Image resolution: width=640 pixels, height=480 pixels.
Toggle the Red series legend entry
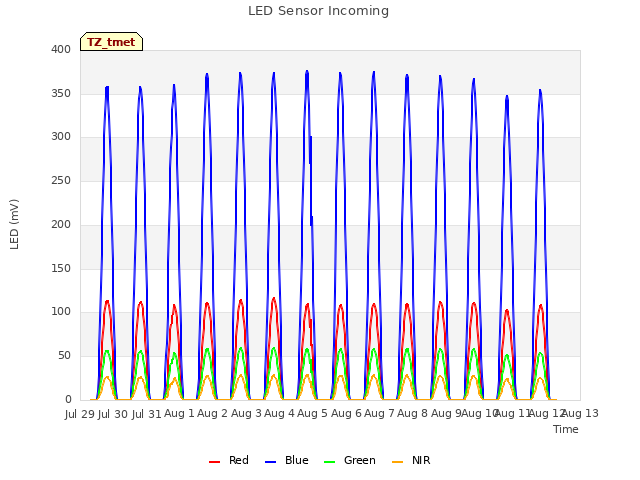229,460
